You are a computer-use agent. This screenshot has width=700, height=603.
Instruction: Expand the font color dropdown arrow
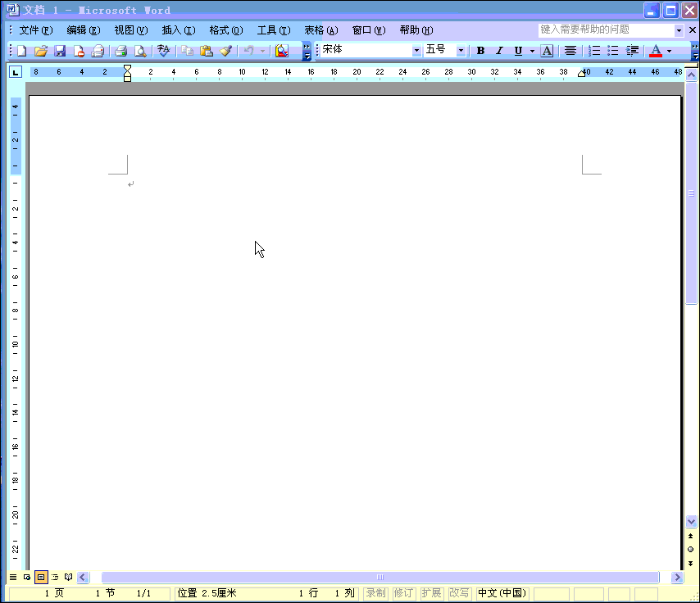(669, 50)
